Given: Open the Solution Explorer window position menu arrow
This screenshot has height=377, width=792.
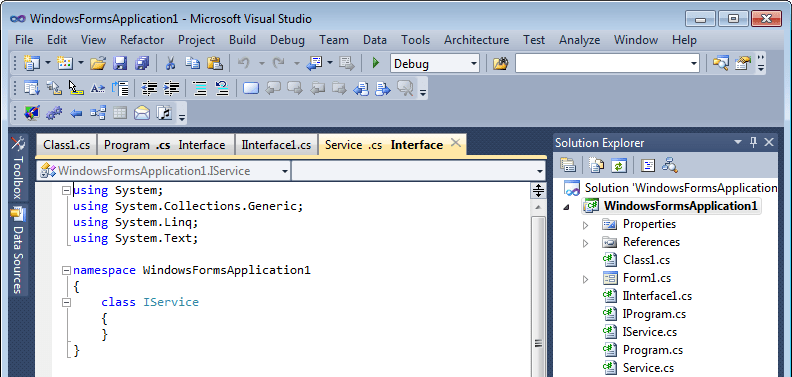Looking at the screenshot, I should point(738,143).
